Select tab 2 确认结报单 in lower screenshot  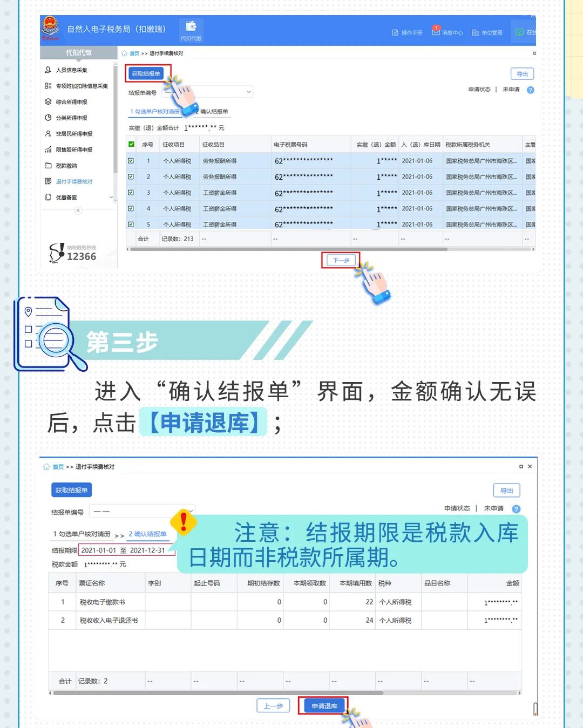pyautogui.click(x=147, y=534)
